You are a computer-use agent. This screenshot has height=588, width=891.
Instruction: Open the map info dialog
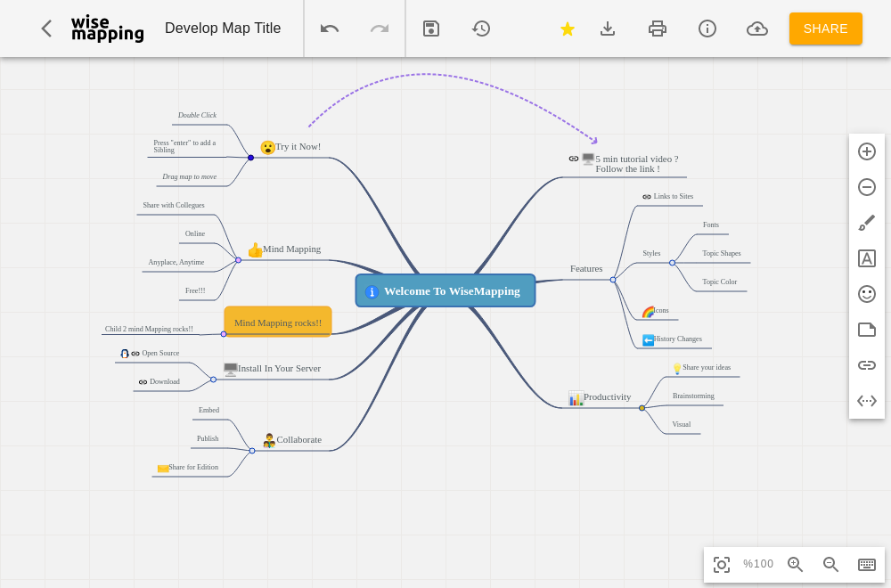(707, 29)
